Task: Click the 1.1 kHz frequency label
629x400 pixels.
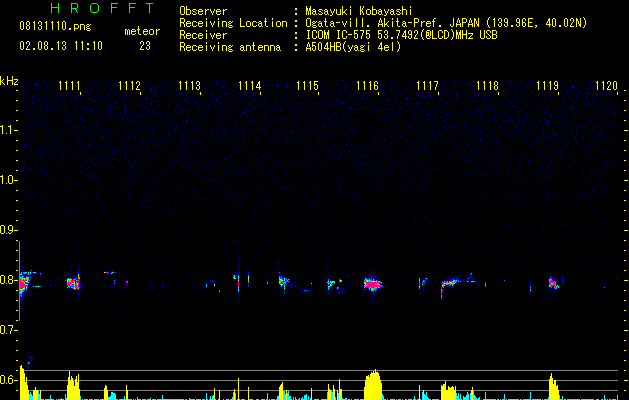Action: 8,130
